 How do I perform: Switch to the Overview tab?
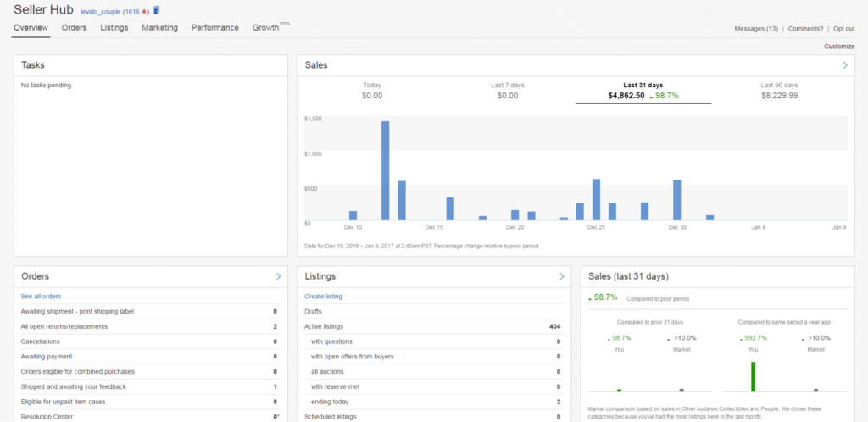(31, 28)
